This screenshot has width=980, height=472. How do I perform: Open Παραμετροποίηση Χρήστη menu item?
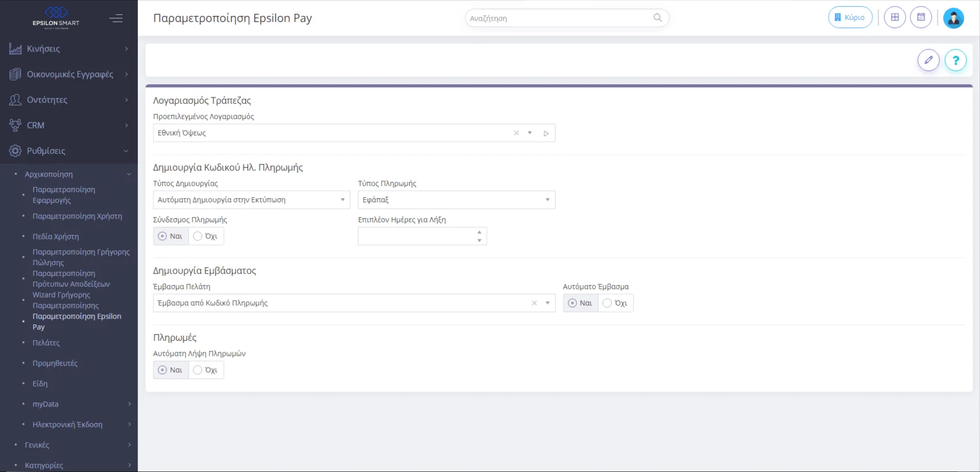tap(77, 217)
